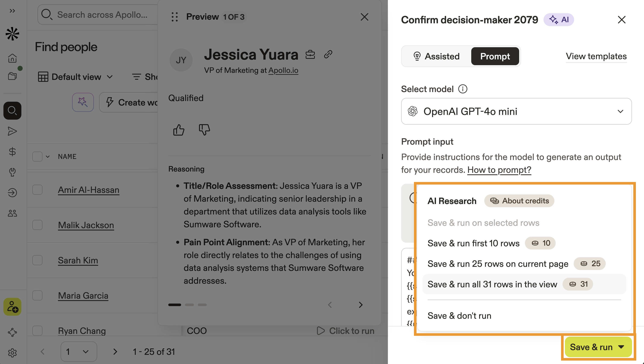Image resolution: width=644 pixels, height=364 pixels.
Task: Click the briefcase icon next to Jessica Yuara
Action: point(310,54)
